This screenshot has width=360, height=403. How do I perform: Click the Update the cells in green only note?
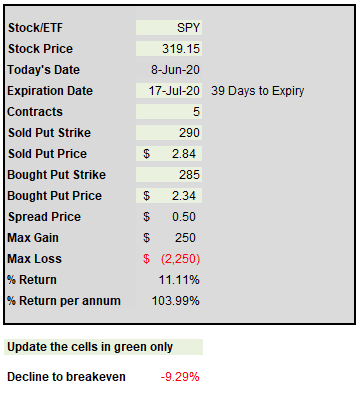103,347
